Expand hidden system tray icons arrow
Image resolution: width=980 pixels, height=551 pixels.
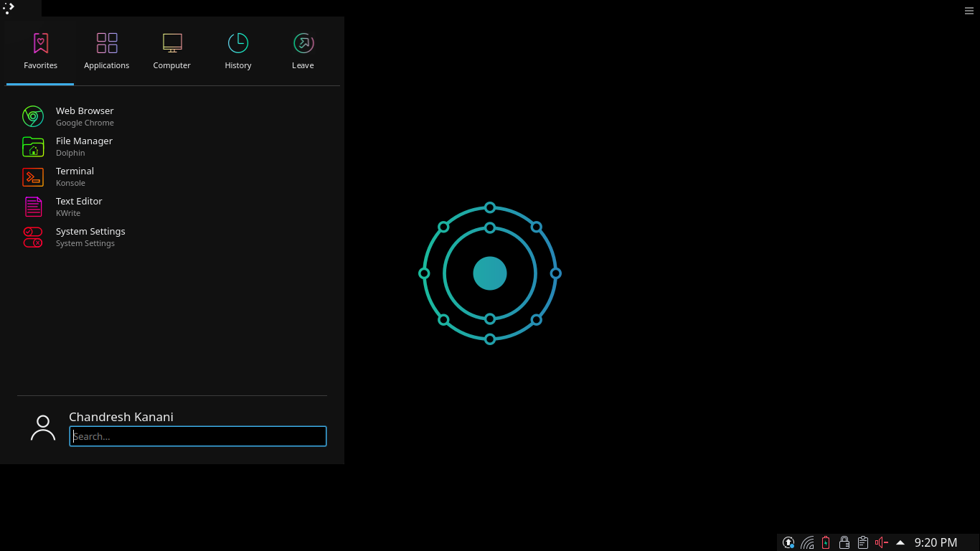[x=900, y=542]
